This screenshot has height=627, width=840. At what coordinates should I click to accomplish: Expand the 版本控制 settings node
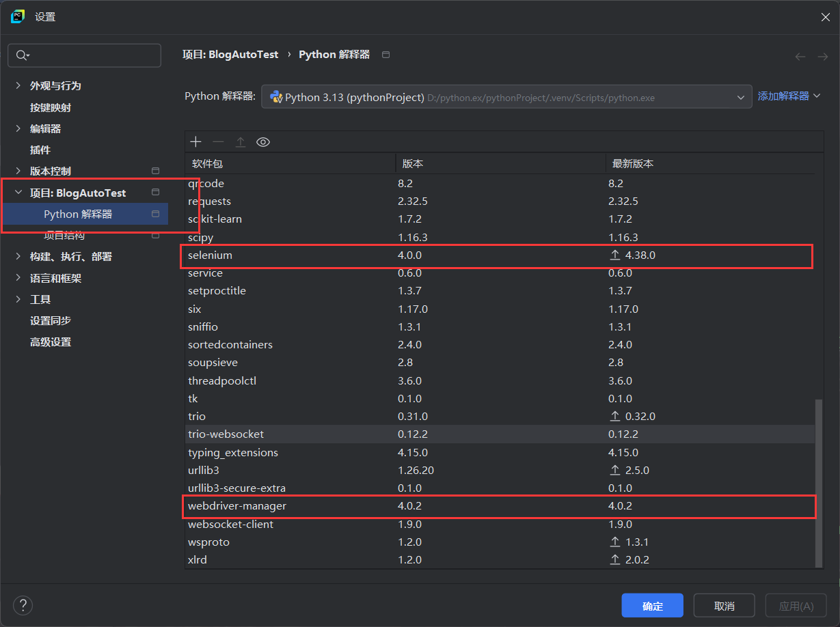tap(18, 171)
